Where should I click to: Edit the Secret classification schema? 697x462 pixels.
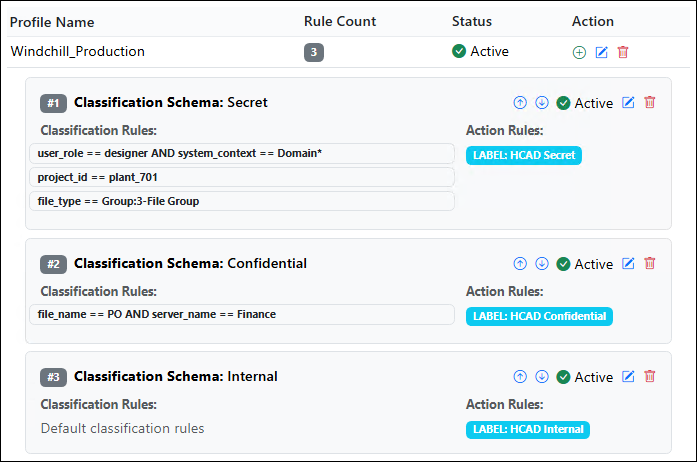(628, 103)
